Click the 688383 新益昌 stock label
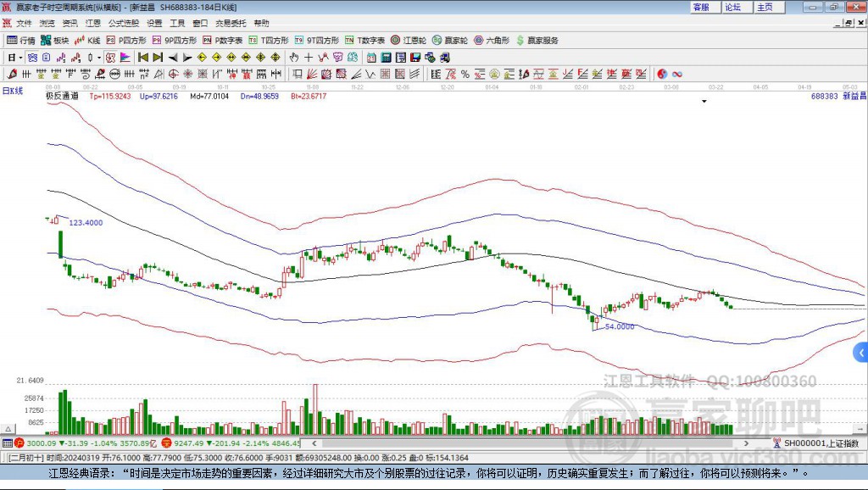 point(838,96)
